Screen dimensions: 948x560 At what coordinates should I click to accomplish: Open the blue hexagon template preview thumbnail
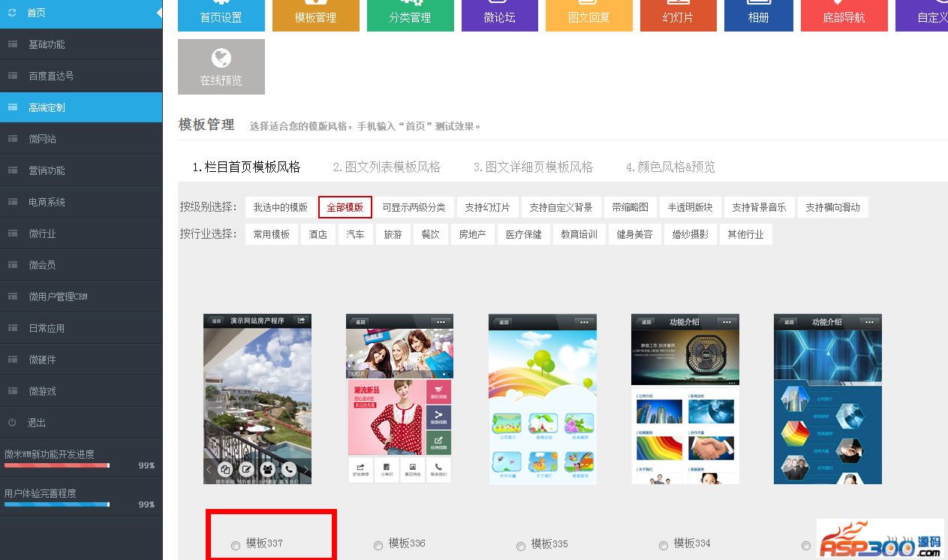tap(828, 399)
